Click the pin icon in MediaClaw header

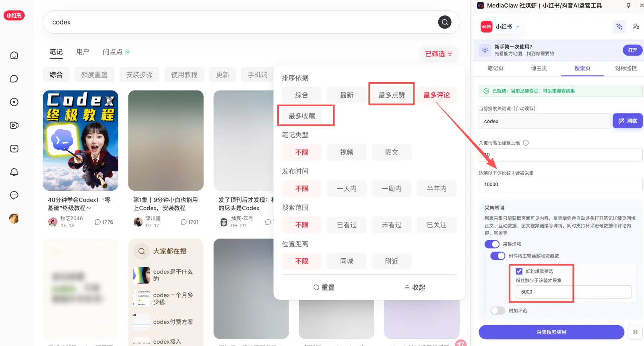click(628, 5)
